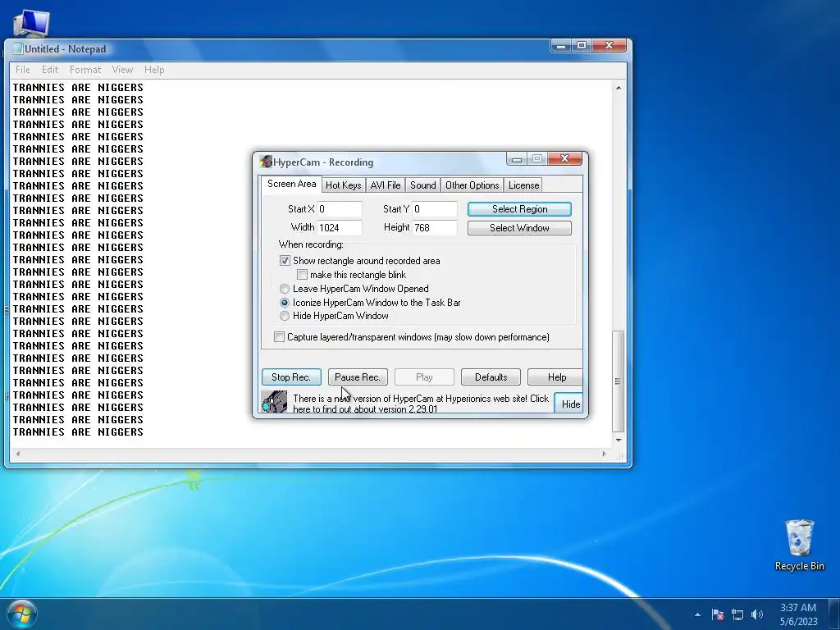Open the Recycle Bin desktop icon

799,545
